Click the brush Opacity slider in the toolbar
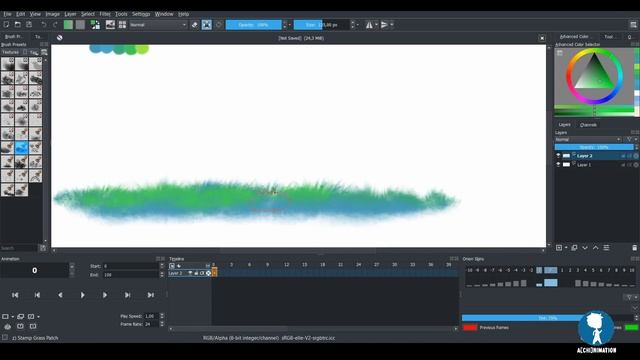The height and width of the screenshot is (360, 640). [x=253, y=25]
